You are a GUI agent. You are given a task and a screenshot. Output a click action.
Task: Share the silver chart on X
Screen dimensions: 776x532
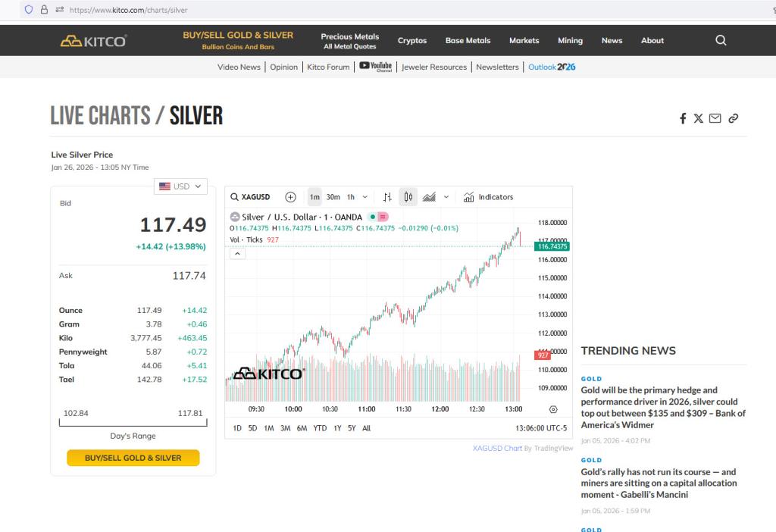coord(699,118)
